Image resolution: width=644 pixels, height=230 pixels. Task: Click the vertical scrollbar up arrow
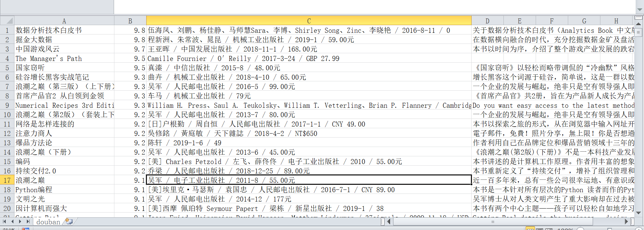coord(639,24)
